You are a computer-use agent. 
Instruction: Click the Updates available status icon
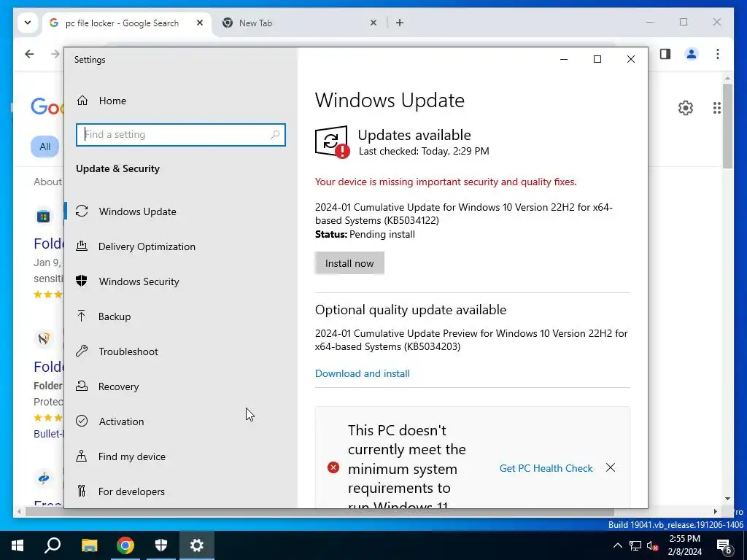(x=332, y=142)
